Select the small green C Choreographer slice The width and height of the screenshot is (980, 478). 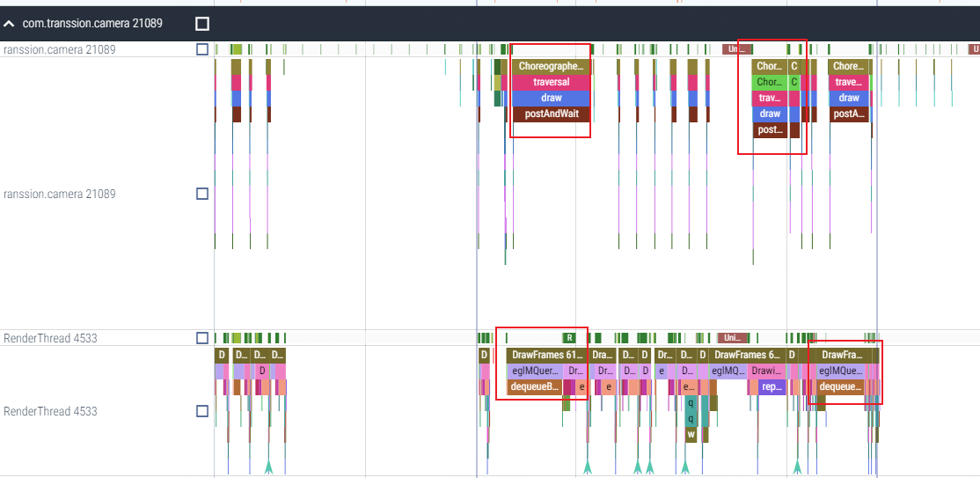pos(794,82)
